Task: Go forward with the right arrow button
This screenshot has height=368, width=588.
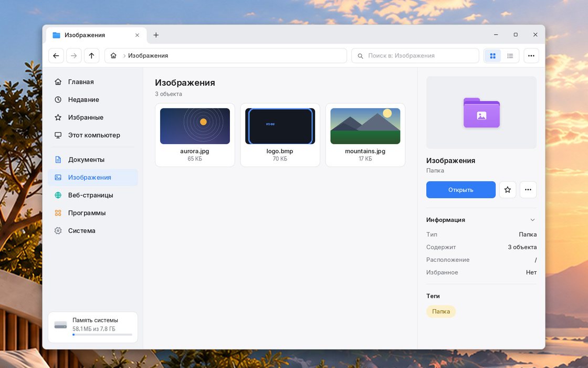Action: pos(74,56)
